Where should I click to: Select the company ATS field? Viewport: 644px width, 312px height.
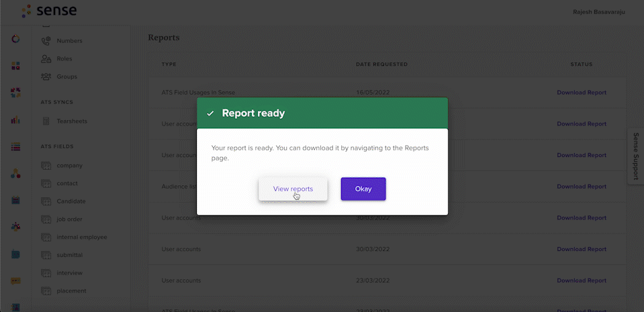(70, 166)
